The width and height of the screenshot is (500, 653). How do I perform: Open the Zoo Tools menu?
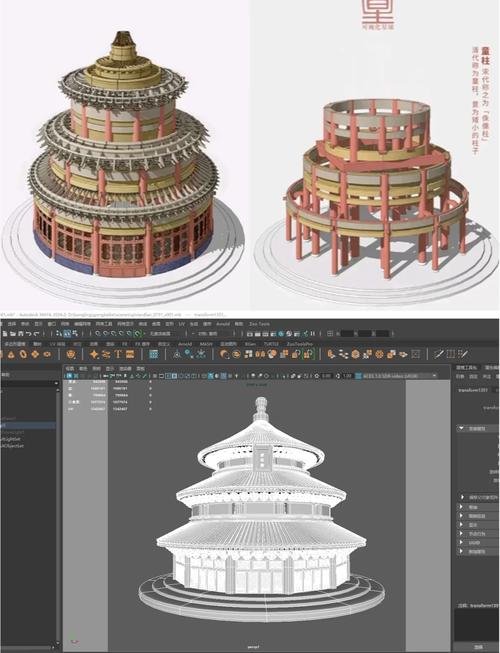(259, 324)
